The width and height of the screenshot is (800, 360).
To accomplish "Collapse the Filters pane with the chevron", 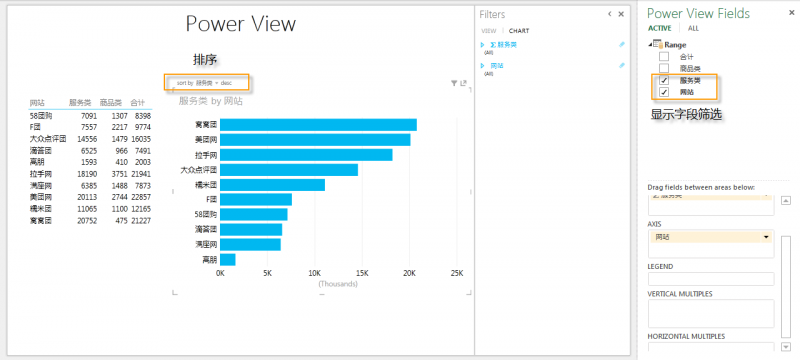I will (610, 14).
